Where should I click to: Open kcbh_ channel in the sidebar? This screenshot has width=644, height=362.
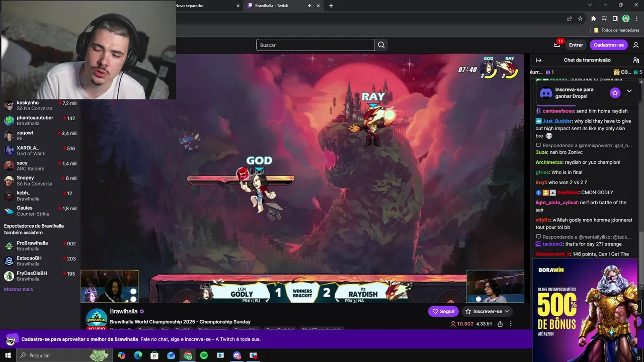[x=40, y=196]
